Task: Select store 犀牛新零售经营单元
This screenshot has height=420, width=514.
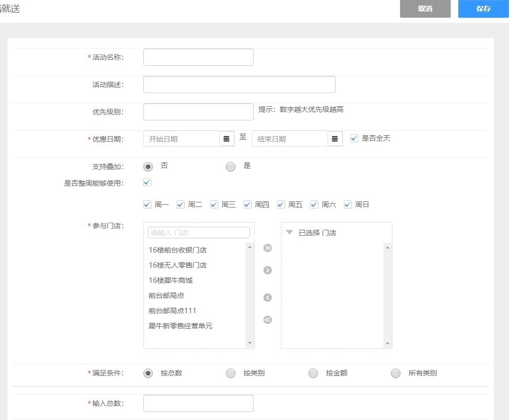Action: pos(180,326)
